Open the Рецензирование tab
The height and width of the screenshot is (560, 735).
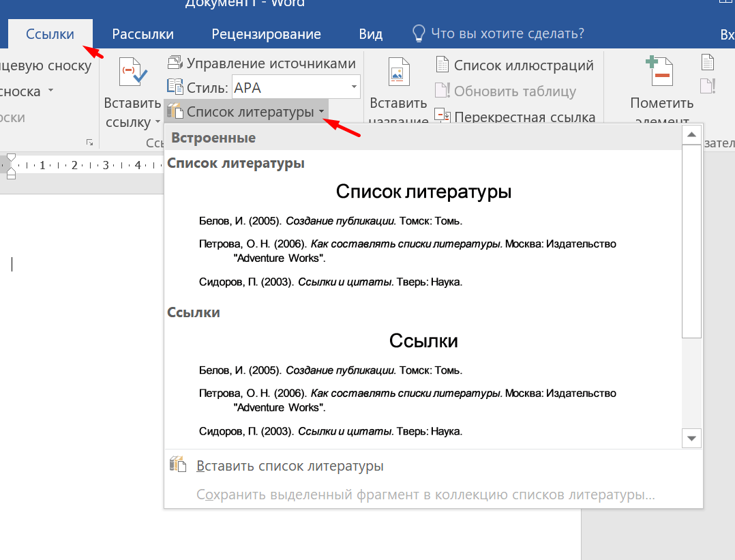(x=266, y=34)
